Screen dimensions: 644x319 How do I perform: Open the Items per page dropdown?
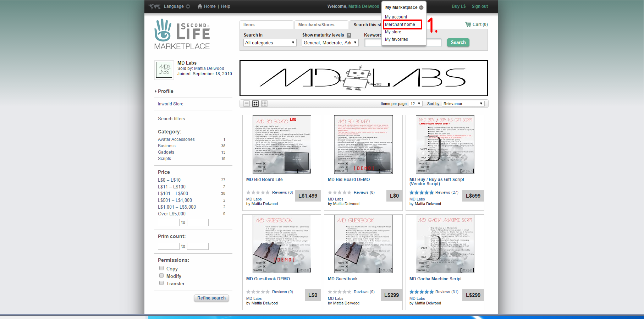415,104
